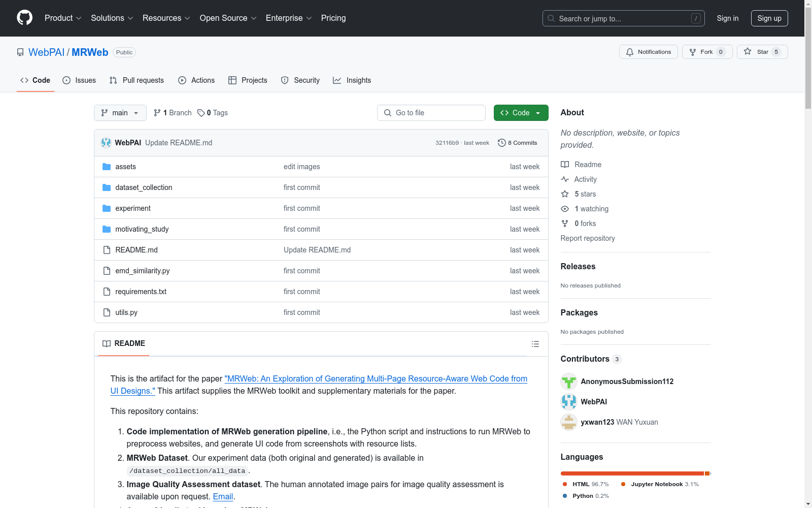Star the MRWeb repository

point(762,52)
